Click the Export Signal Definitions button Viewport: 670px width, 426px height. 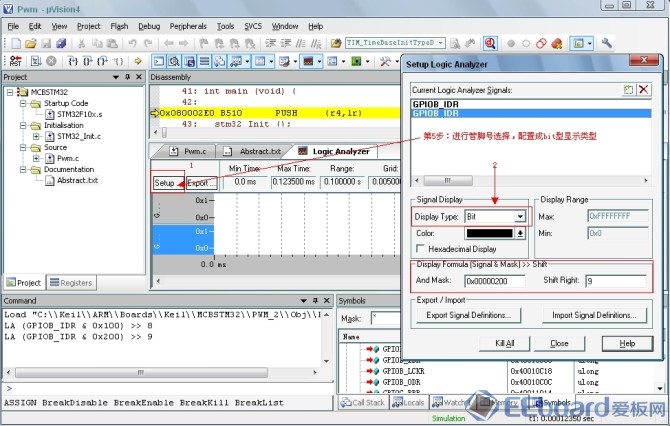[x=468, y=316]
